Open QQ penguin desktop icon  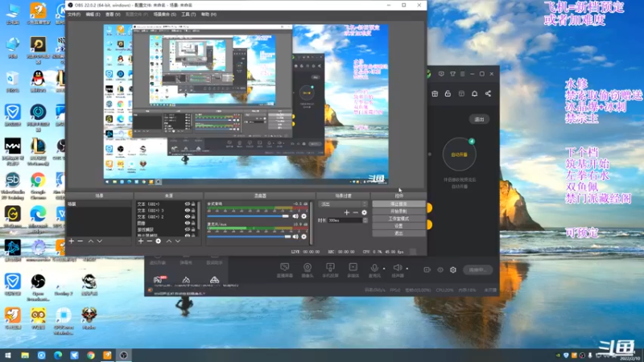(x=38, y=78)
